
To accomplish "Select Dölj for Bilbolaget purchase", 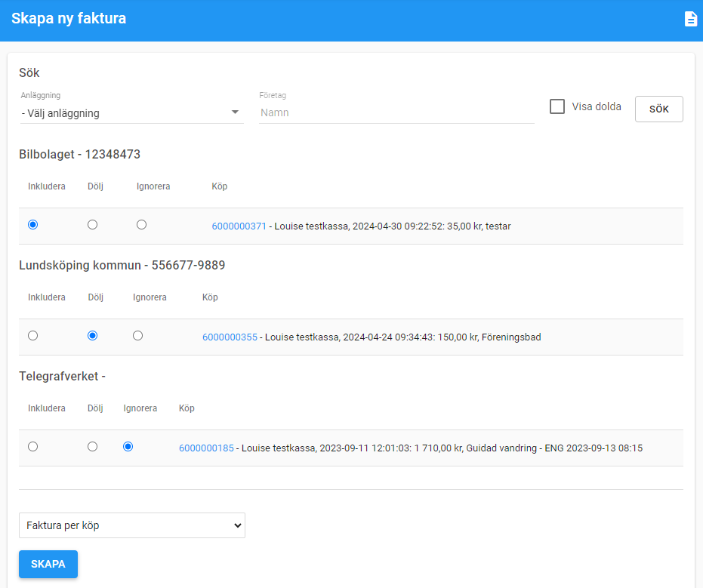I will click(x=92, y=225).
